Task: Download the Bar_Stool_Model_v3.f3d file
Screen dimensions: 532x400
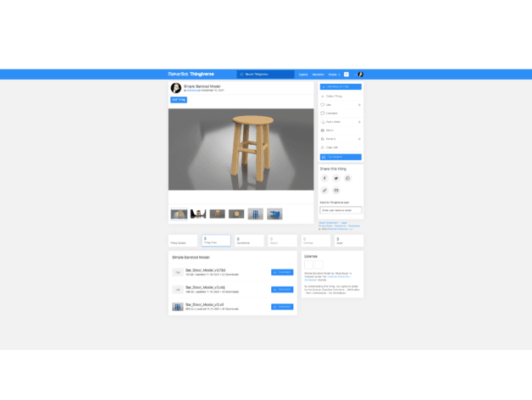Action: 282,272
